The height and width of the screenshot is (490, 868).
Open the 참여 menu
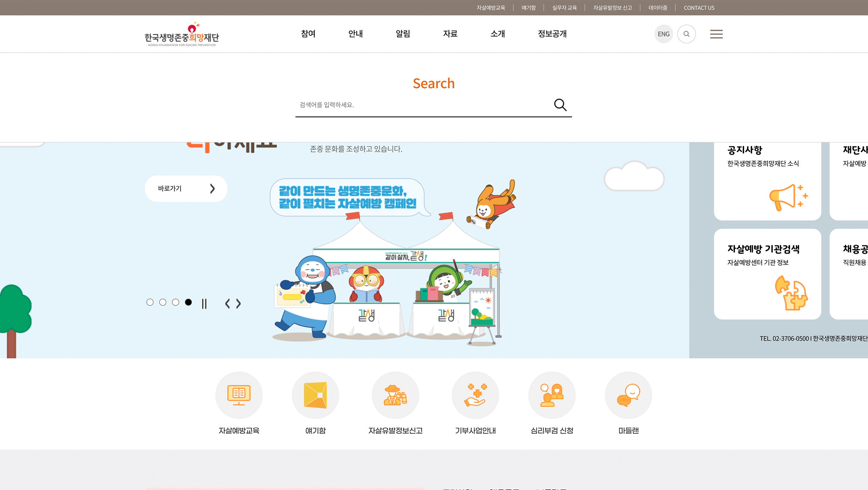[308, 34]
